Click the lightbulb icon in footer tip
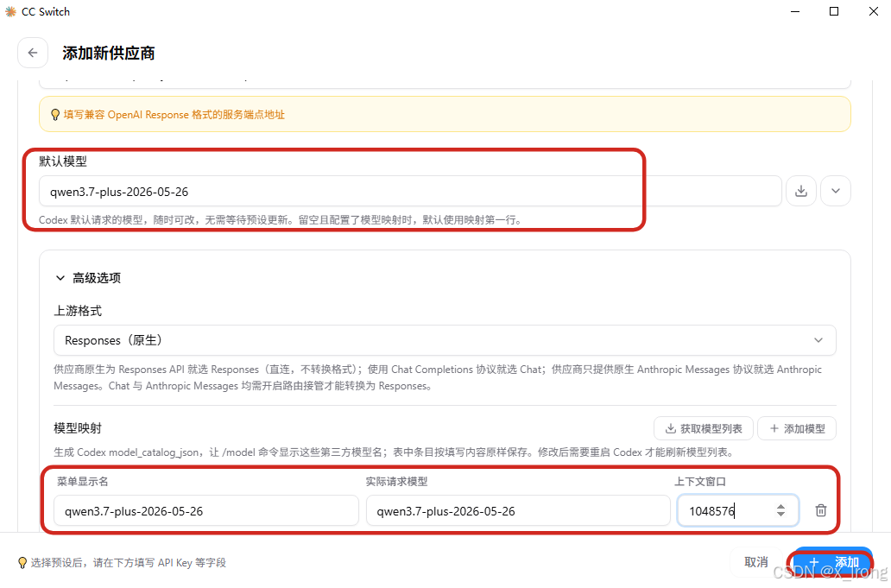891x588 pixels. [22, 562]
